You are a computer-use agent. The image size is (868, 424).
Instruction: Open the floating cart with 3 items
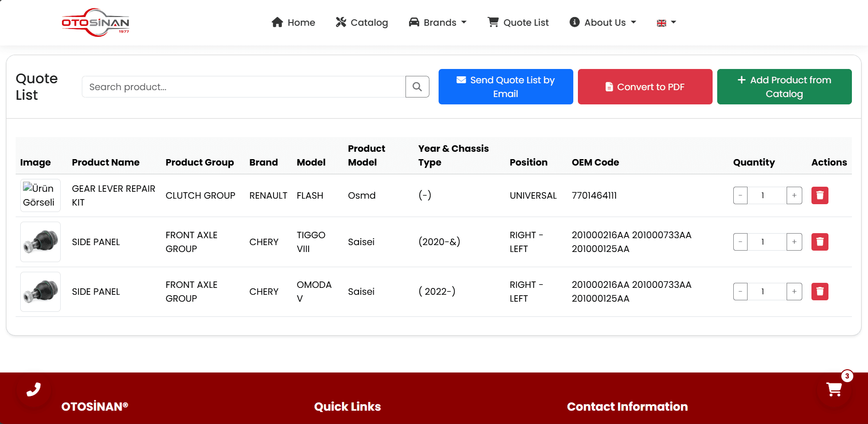tap(834, 390)
